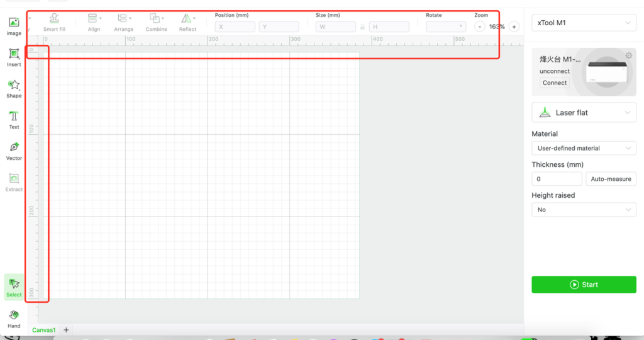Screen dimensions: 644x340
Task: Zoom in with the plus button
Action: (x=514, y=26)
